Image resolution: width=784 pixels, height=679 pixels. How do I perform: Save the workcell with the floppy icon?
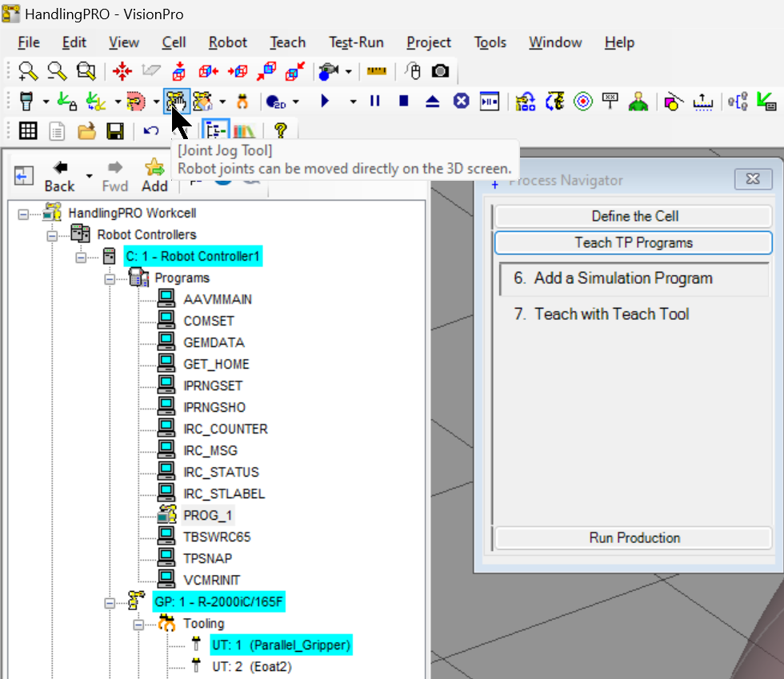115,131
